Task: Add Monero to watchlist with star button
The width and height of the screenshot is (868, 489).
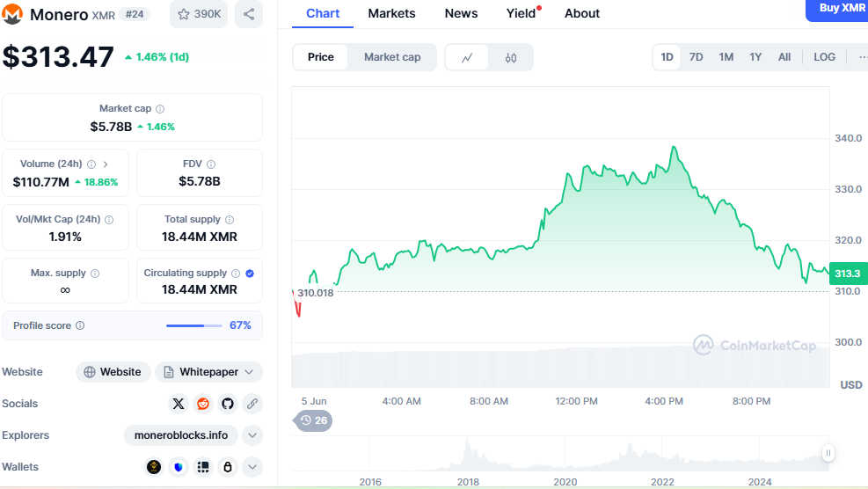Action: click(199, 14)
